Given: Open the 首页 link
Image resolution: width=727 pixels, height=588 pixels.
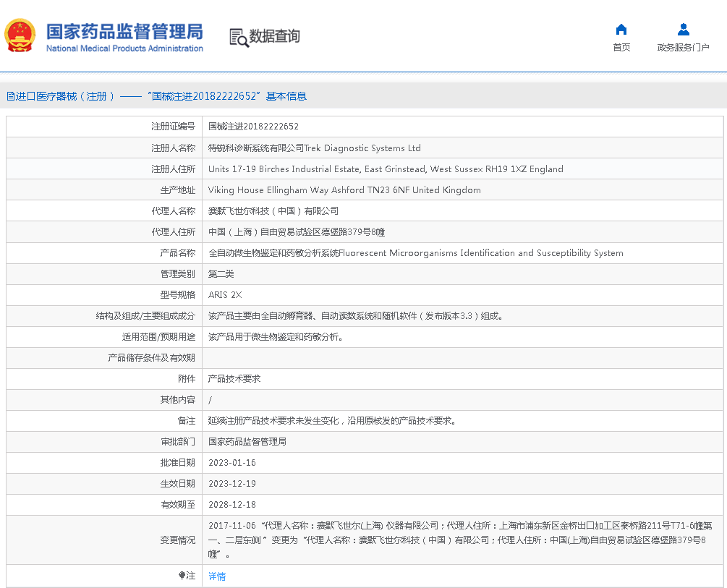Looking at the screenshot, I should 621,47.
